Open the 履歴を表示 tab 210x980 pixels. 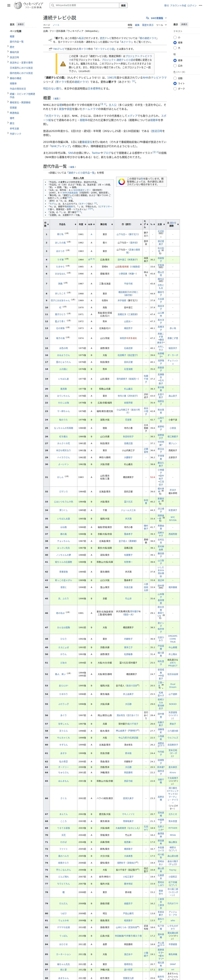[148, 25]
